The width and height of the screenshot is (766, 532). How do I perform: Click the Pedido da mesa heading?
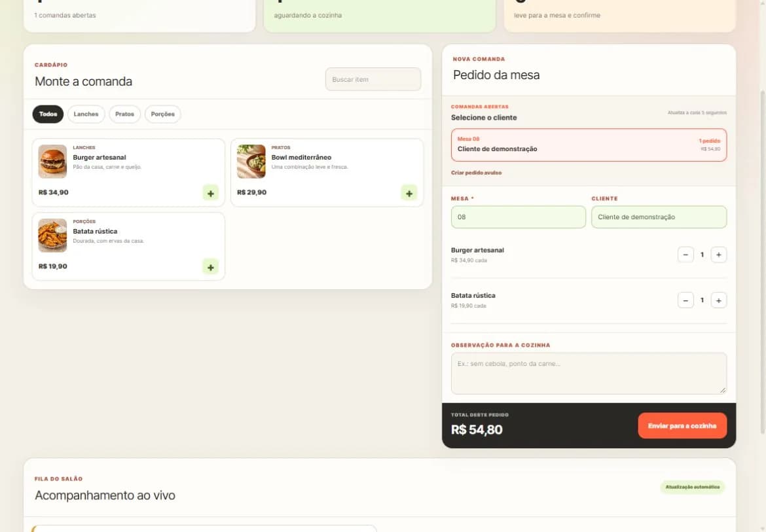(x=496, y=75)
